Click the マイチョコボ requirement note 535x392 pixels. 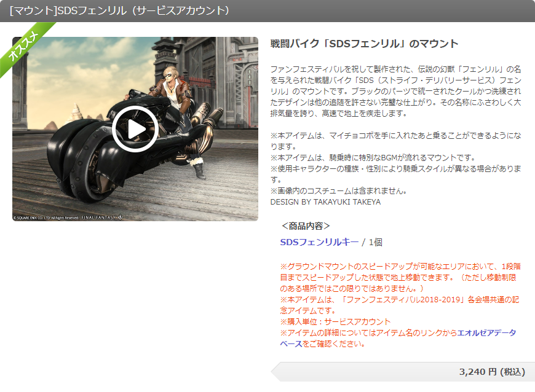click(x=396, y=141)
